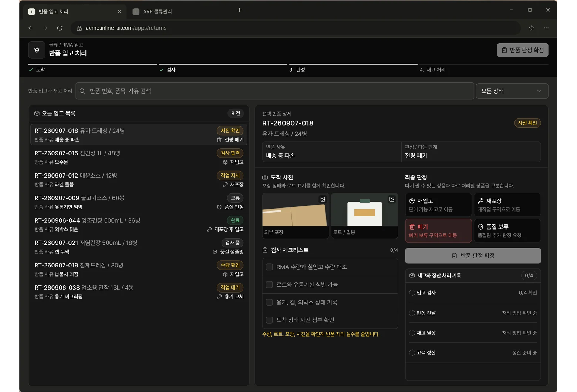Select the 품질 보류 verdict option
Viewport: 577px width, 392px height.
click(507, 231)
